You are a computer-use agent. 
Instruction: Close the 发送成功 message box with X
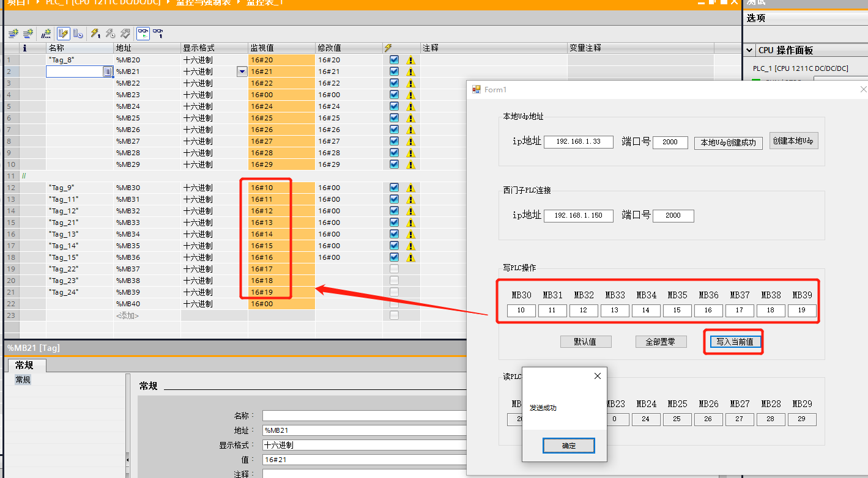tap(598, 376)
